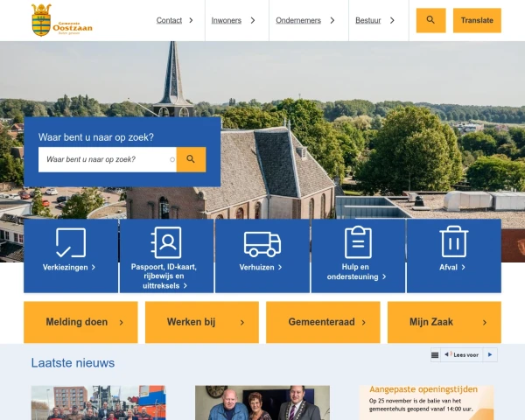Click the Translate button
525x420 pixels.
[x=477, y=20]
